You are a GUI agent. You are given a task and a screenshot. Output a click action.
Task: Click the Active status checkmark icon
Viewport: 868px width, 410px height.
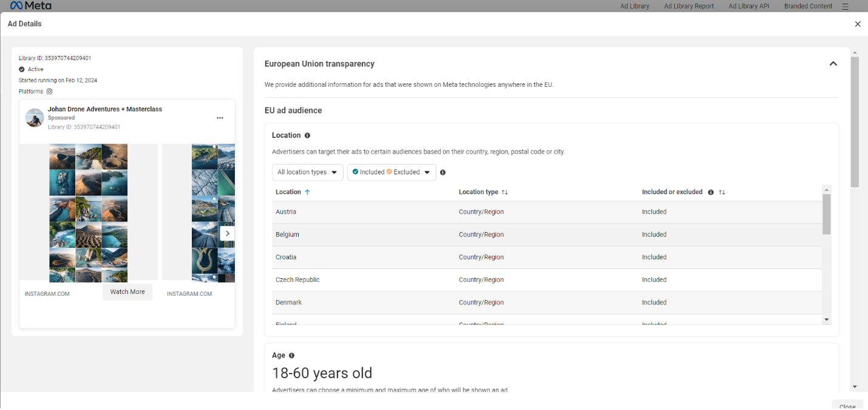(22, 69)
